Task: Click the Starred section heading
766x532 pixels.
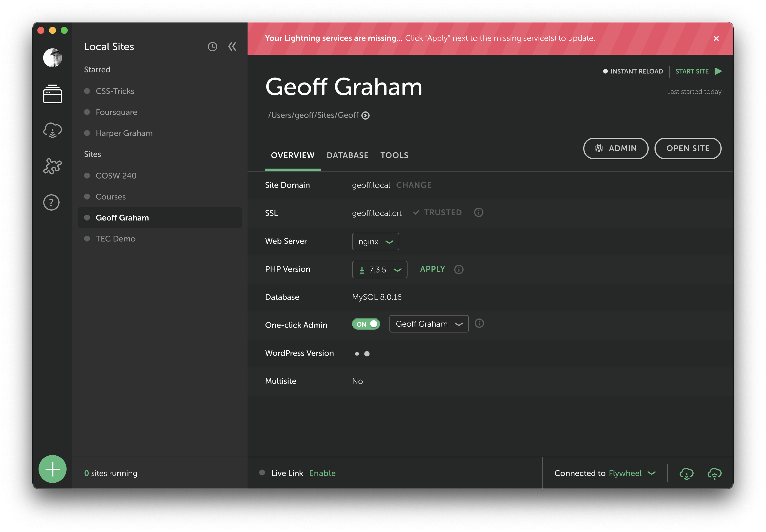Action: (97, 70)
